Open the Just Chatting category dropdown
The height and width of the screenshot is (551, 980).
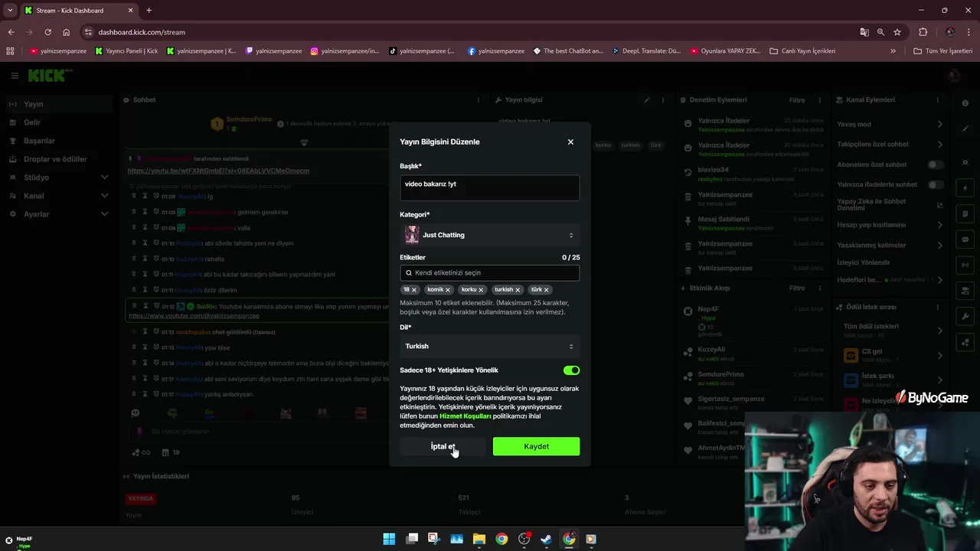click(489, 235)
